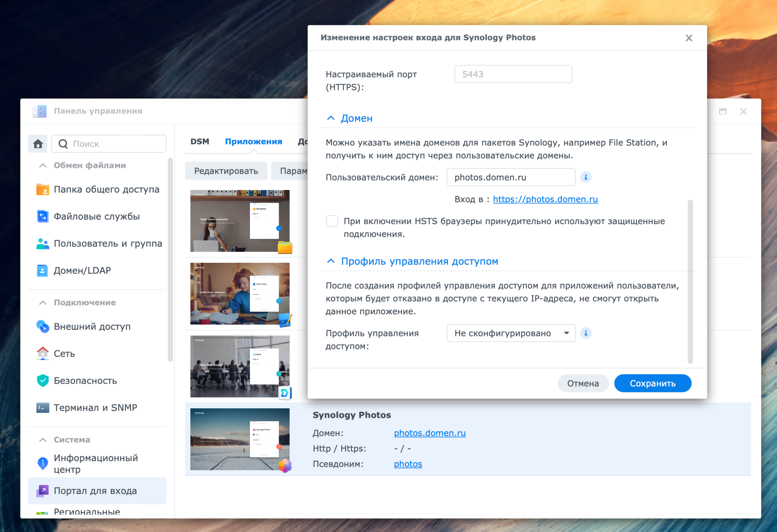Image resolution: width=777 pixels, height=532 pixels.
Task: Close the Synology Photos login settings dialog
Action: point(689,38)
